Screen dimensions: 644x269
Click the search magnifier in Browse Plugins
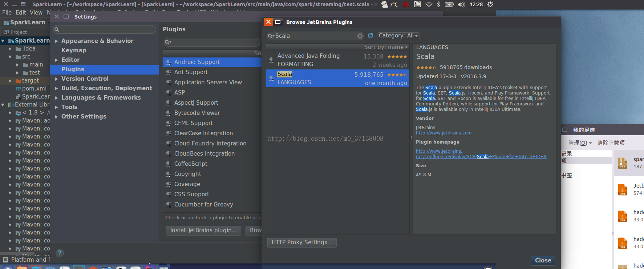tap(271, 36)
